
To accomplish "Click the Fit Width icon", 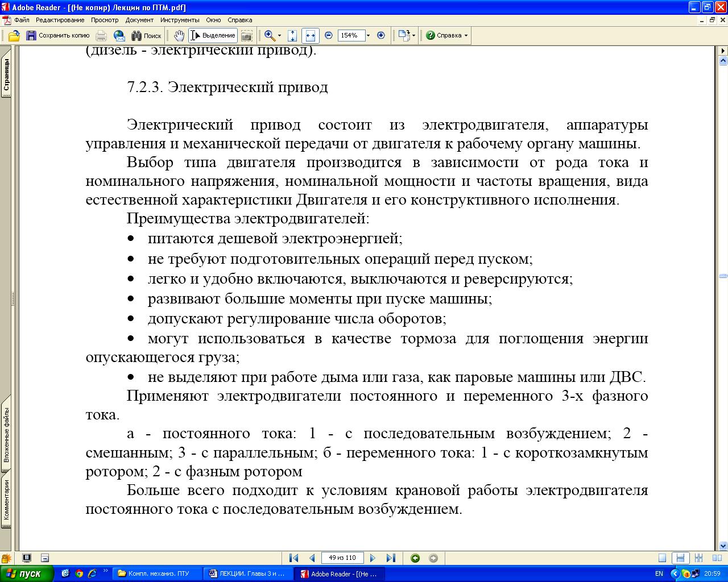I will click(x=311, y=35).
